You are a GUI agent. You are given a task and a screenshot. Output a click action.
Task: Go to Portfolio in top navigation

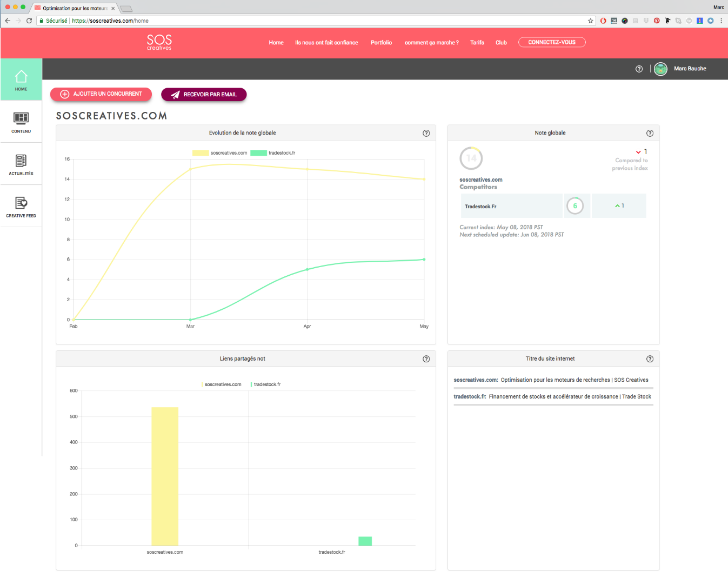coord(381,43)
